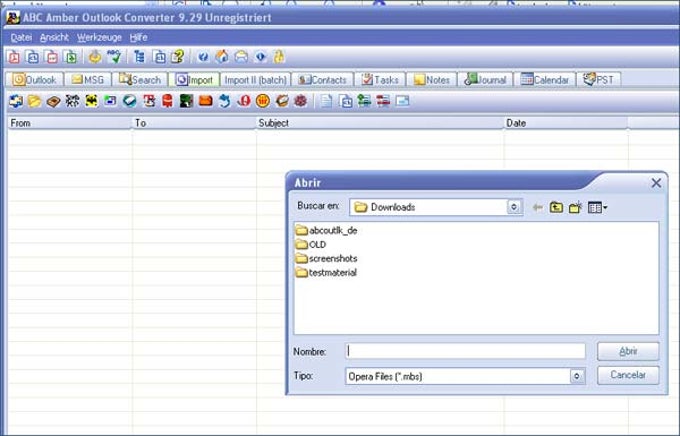Screen dimensions: 680x436
Task: Click the printer toolbar icon
Action: [x=241, y=57]
